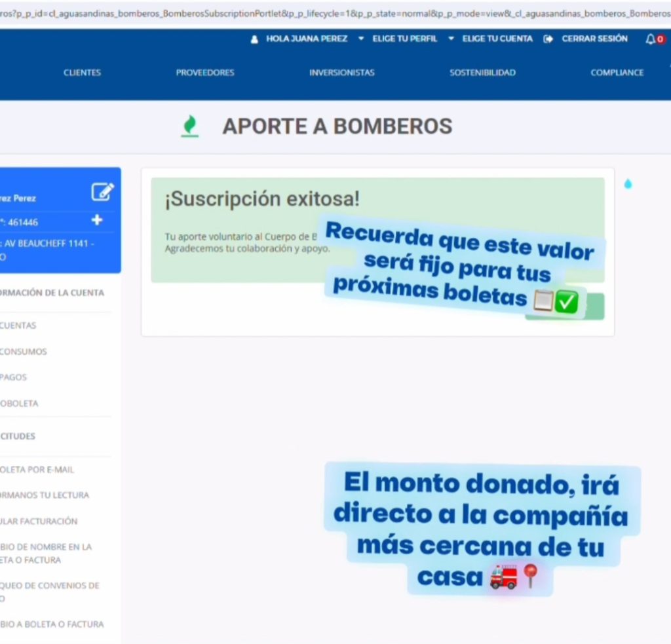
Task: Open the Sostenibilidad menu item
Action: 482,73
